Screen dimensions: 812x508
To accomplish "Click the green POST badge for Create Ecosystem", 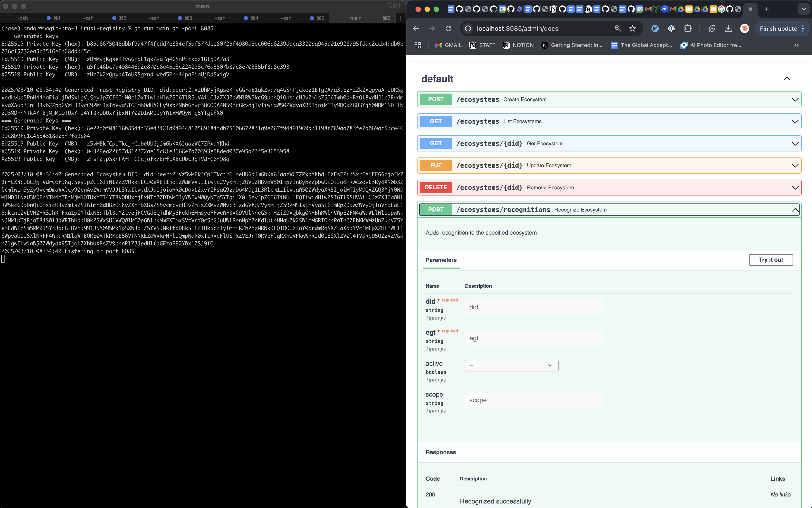I will click(436, 99).
